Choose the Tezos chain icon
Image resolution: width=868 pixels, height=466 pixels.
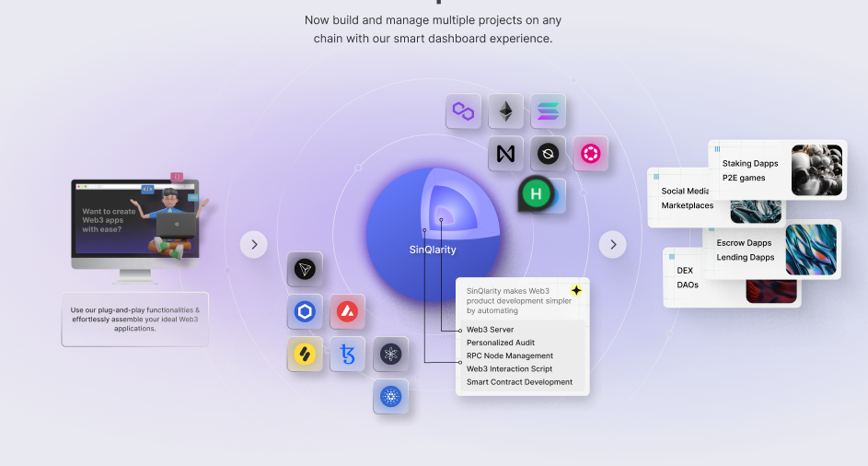coord(347,355)
